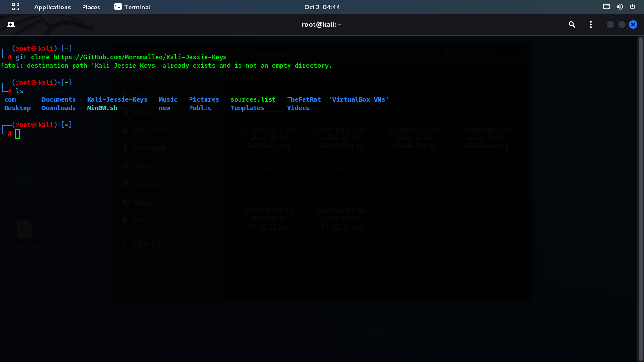Select the 04-02-25.png screenshot file in Files
Screen dimensions: 644x362
[269, 118]
